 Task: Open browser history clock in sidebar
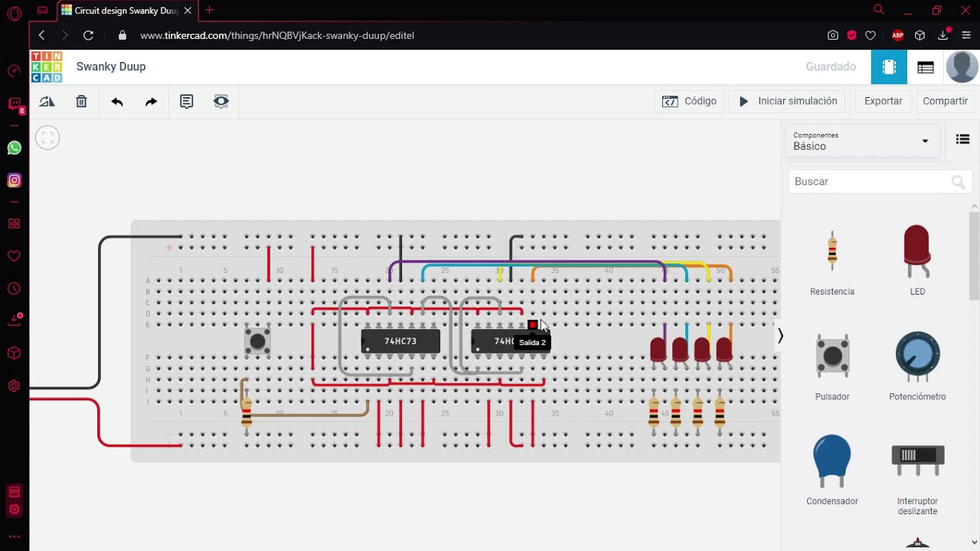(14, 289)
